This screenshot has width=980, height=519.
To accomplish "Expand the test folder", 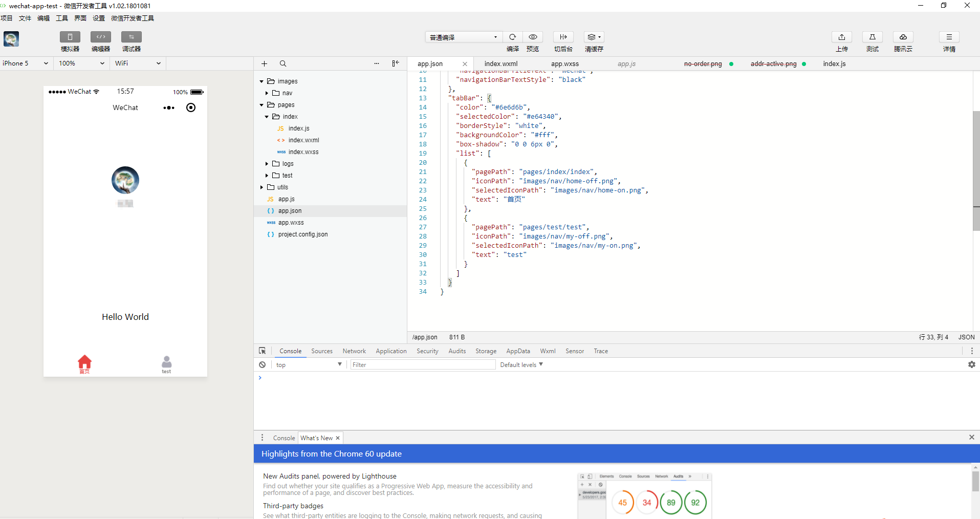I will click(x=267, y=176).
